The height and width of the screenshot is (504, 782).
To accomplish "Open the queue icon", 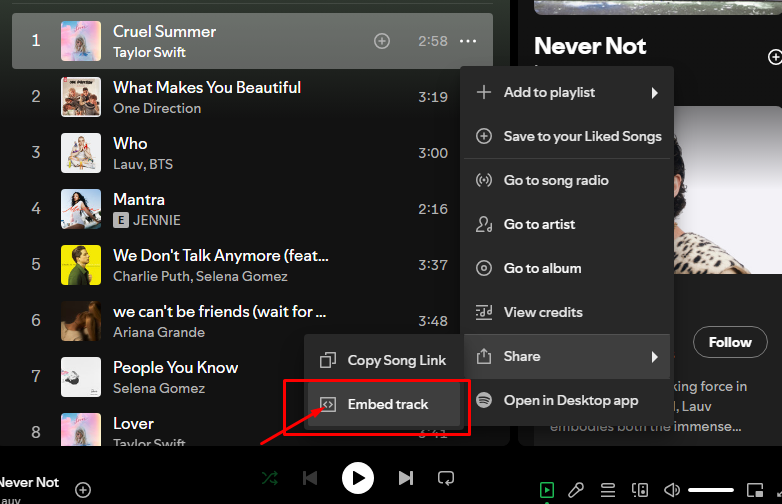I will 607,490.
